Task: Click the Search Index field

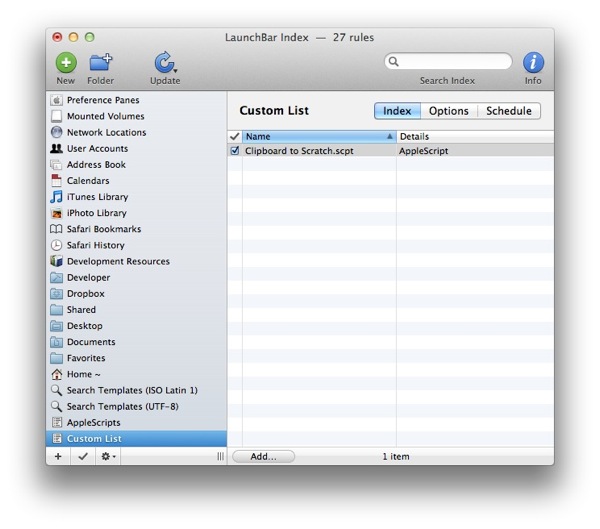Action: pos(448,61)
